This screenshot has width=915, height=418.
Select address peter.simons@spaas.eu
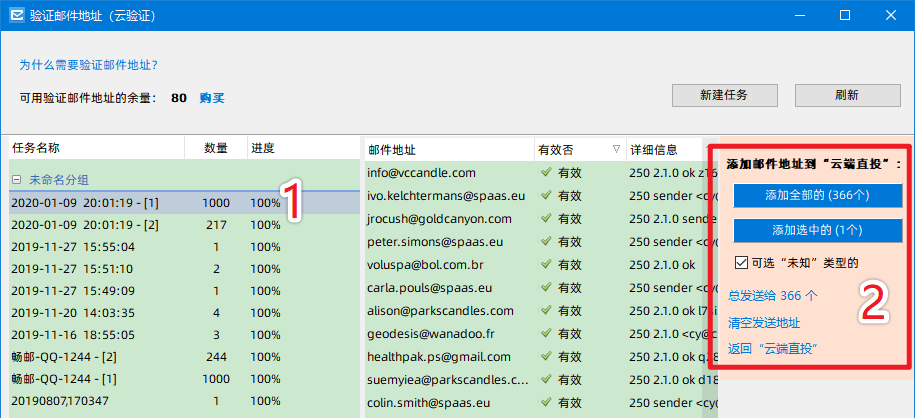coord(435,242)
